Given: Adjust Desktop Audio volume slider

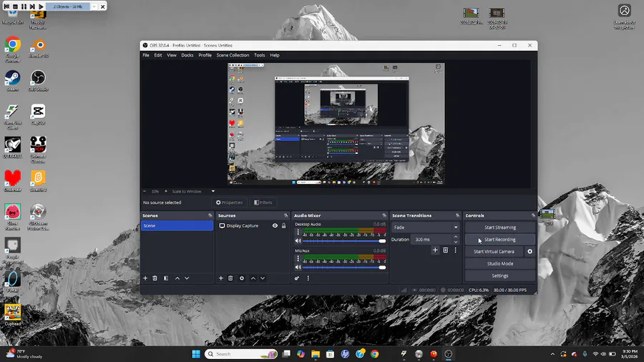Looking at the screenshot, I should point(344,241).
